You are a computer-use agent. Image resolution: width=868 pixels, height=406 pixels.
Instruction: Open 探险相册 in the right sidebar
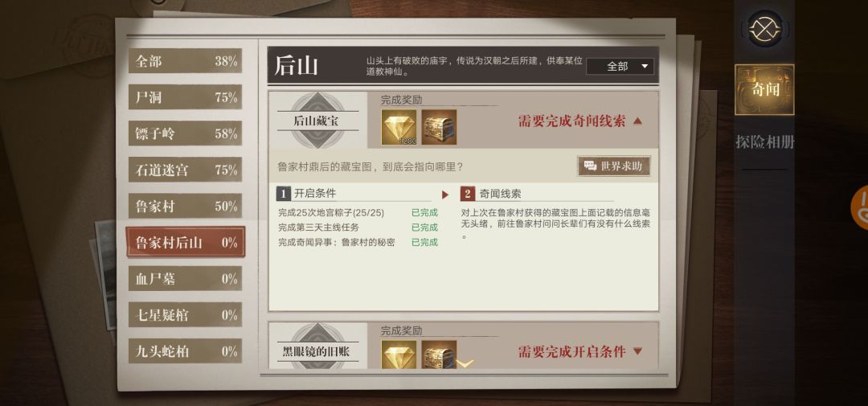764,142
